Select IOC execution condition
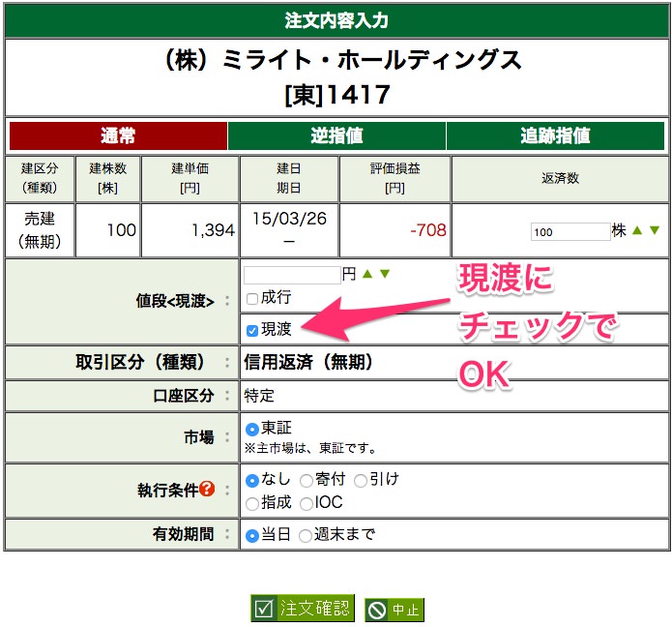 click(306, 504)
